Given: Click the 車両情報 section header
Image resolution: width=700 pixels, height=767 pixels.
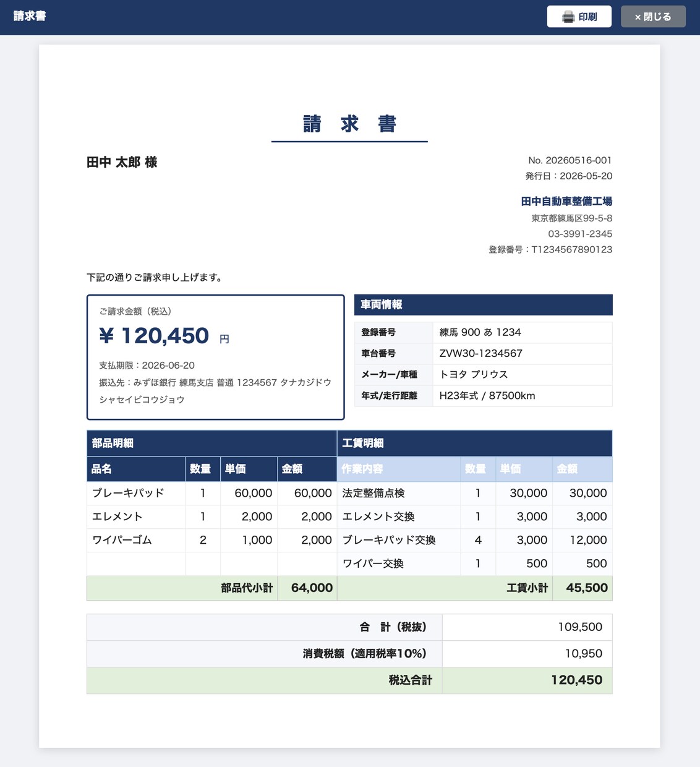Looking at the screenshot, I should tap(484, 304).
